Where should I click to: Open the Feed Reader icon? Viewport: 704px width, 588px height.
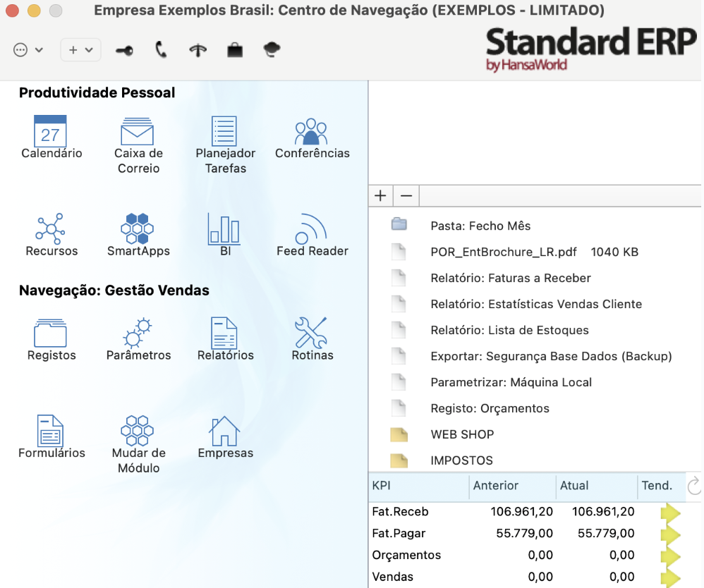point(312,229)
